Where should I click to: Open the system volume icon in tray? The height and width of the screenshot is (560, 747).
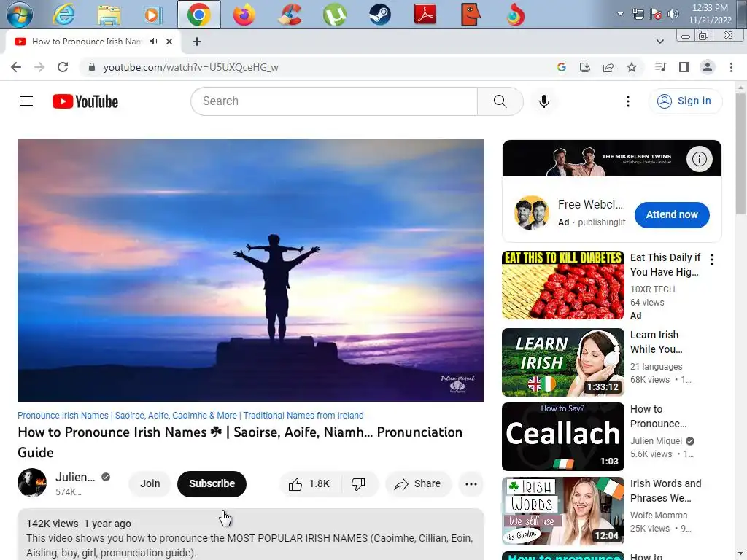coord(673,14)
